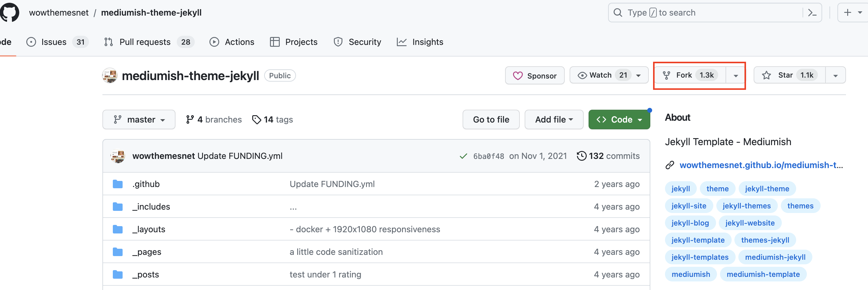Select the jekyll-theme topic tag
This screenshot has width=868, height=290.
click(x=767, y=189)
